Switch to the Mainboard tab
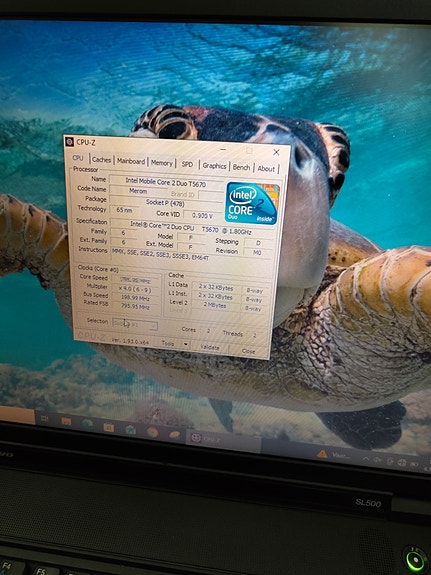The image size is (431, 575). [131, 161]
